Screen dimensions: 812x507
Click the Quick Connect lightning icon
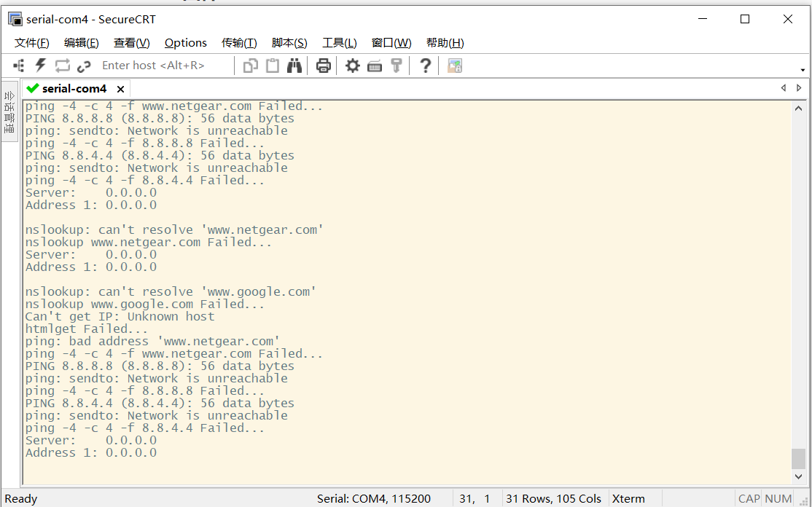(41, 66)
